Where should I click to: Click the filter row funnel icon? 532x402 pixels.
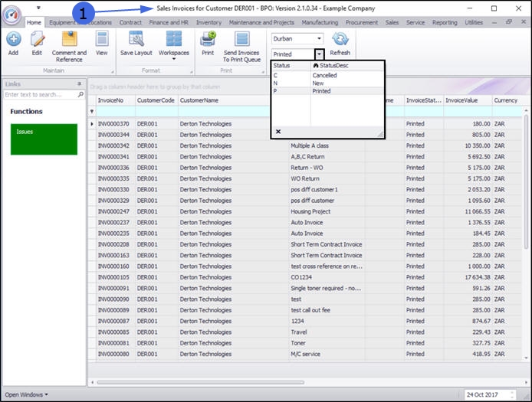(92, 111)
